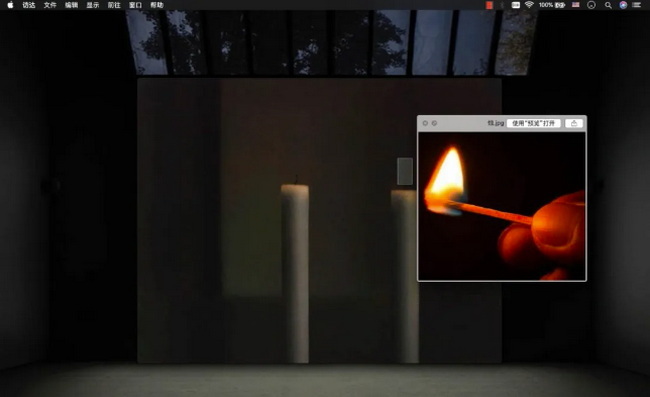Show battery status at 100%

pos(552,5)
